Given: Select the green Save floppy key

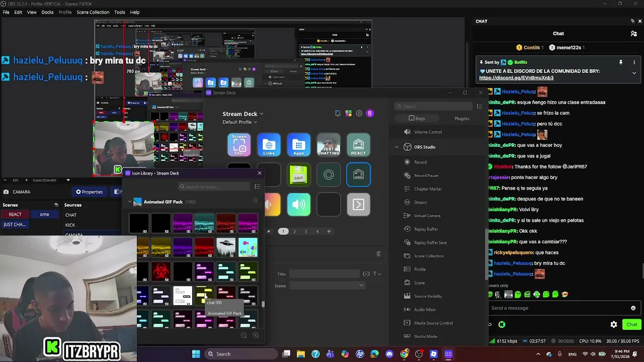Looking at the screenshot, I should tap(299, 174).
